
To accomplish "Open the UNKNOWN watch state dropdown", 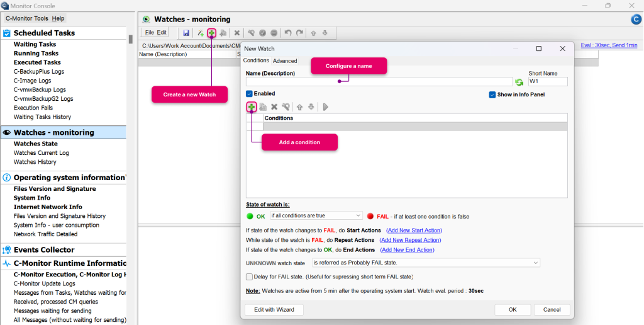I will [426, 263].
